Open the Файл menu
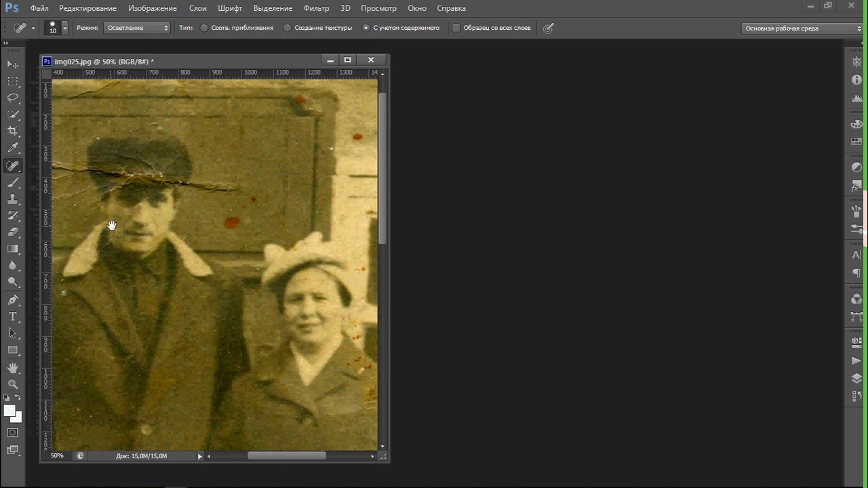Viewport: 868px width, 488px height. tap(39, 8)
